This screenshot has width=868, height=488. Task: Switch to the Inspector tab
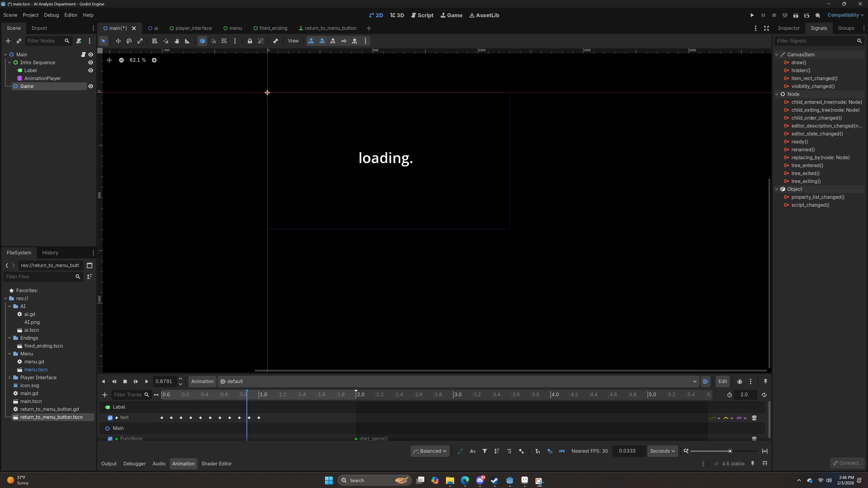coord(788,28)
